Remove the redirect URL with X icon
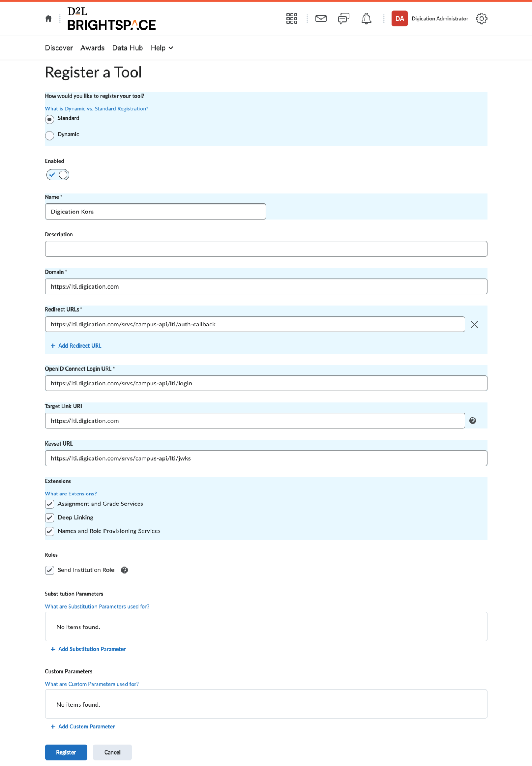The image size is (532, 766). tap(474, 325)
